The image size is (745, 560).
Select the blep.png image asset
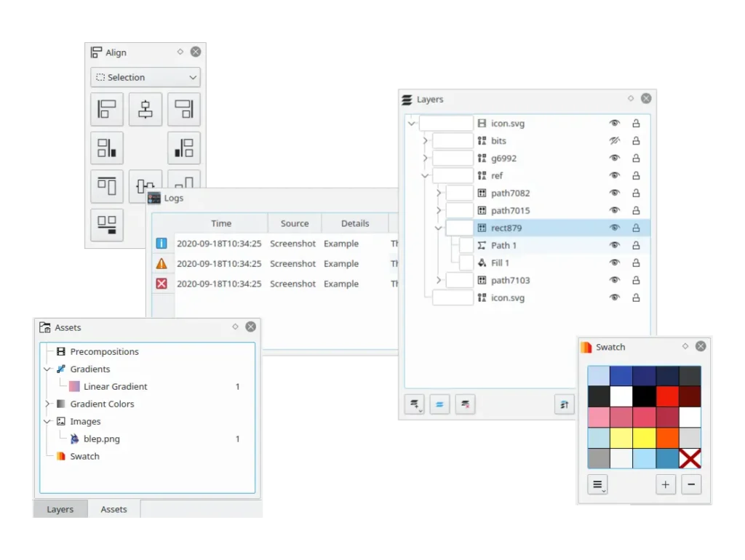click(x=100, y=439)
